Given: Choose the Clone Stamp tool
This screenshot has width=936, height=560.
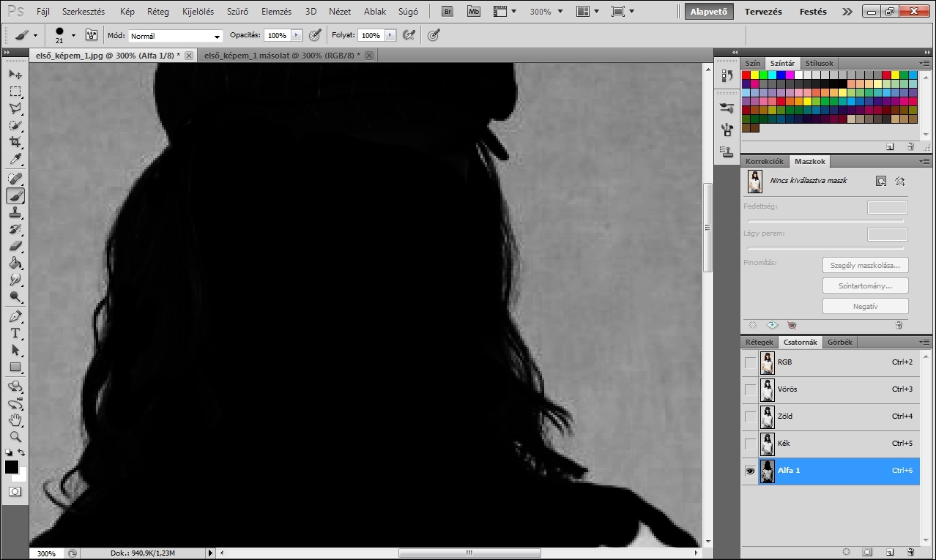Looking at the screenshot, I should click(x=15, y=212).
